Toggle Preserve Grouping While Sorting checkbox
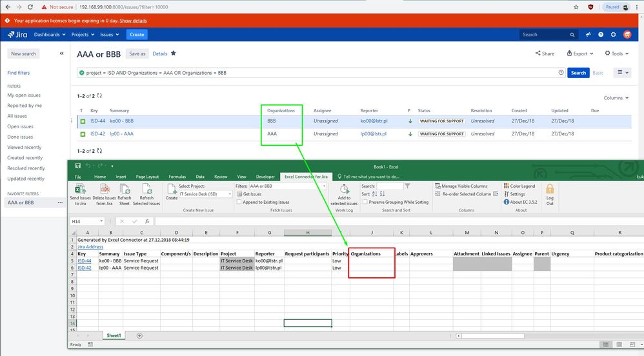Screen dimensions: 644x356 [365, 202]
